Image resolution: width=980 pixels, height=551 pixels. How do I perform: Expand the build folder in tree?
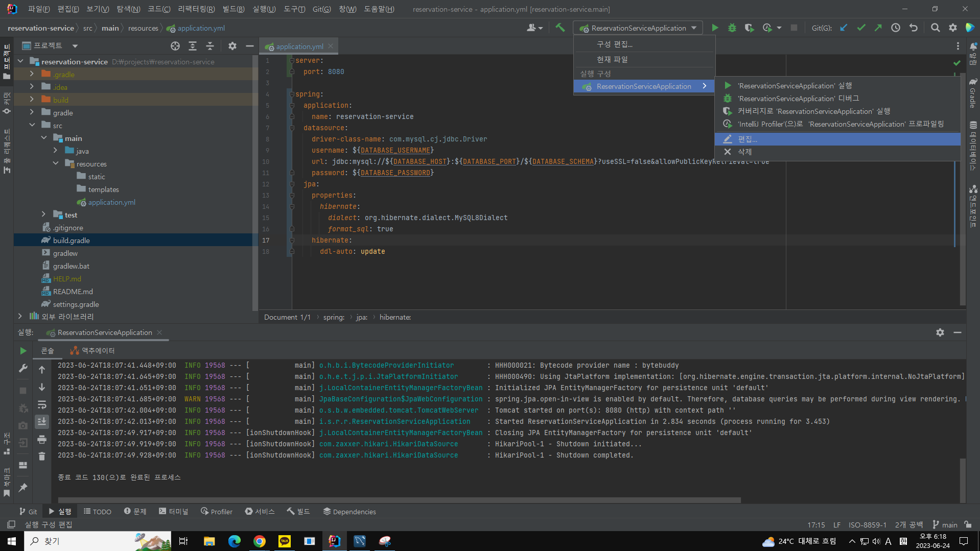[32, 100]
